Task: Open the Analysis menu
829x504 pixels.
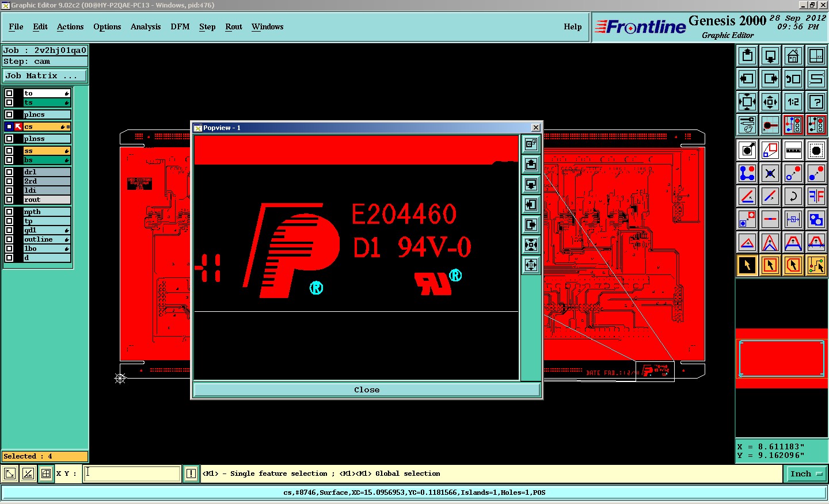Action: [146, 27]
